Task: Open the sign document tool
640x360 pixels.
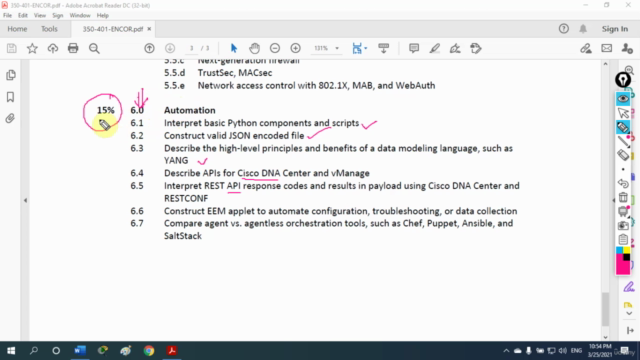Action: [455, 49]
